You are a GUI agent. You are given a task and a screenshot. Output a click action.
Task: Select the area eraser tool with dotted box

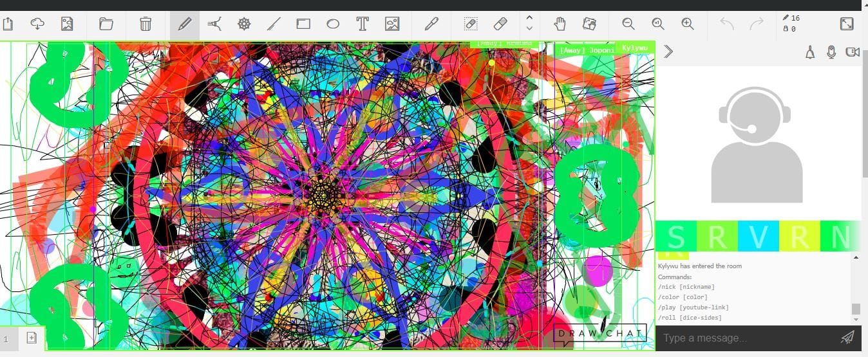click(471, 24)
